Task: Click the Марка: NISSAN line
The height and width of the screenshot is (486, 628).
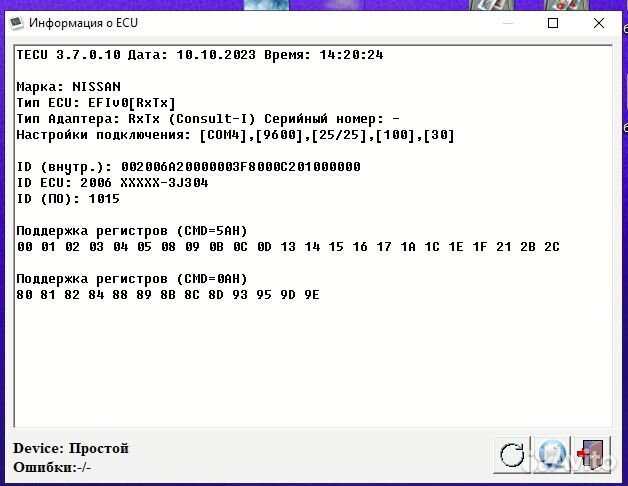Action: tap(68, 87)
